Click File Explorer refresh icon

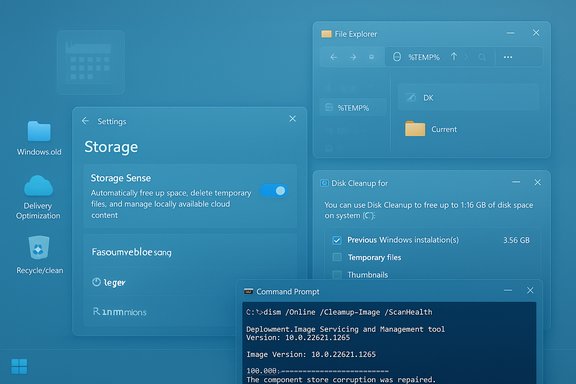tap(371, 57)
